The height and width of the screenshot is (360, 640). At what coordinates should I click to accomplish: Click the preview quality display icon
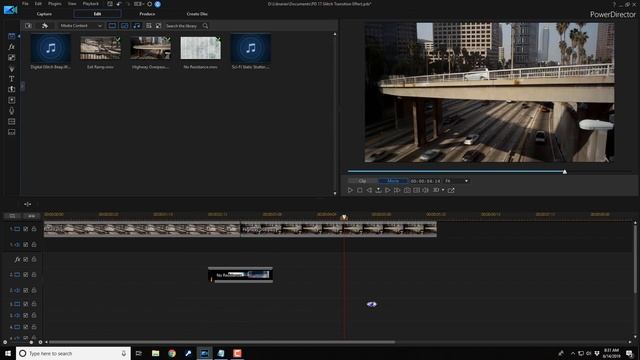[x=416, y=190]
